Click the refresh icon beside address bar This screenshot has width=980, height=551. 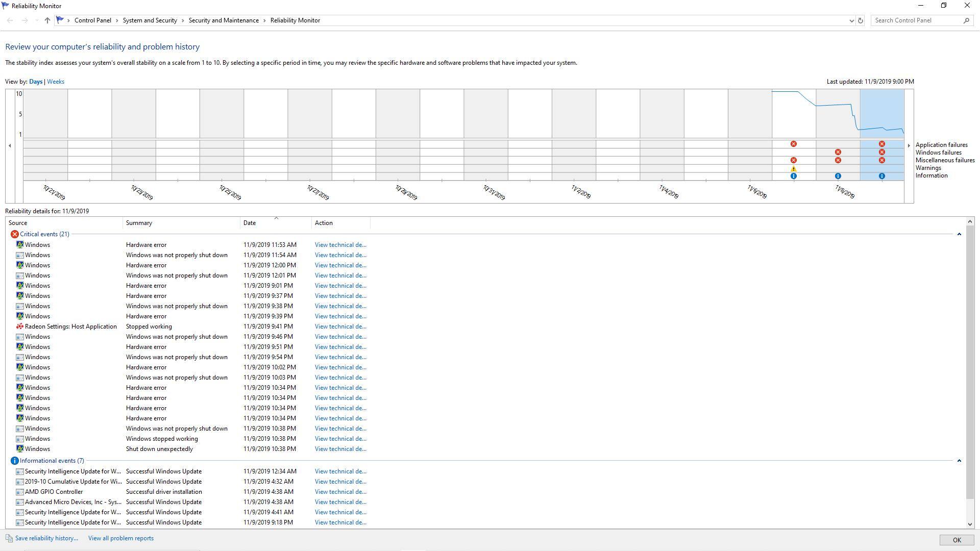[x=861, y=20]
